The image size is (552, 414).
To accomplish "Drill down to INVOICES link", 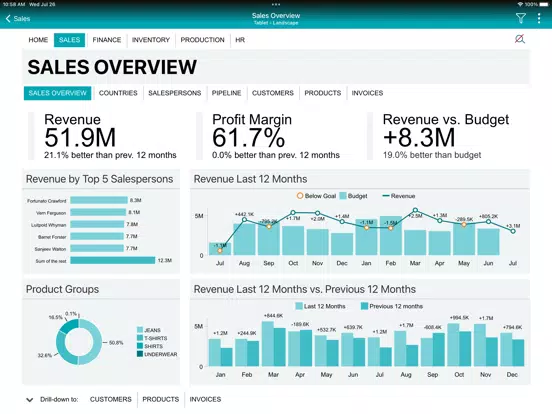I will click(205, 399).
